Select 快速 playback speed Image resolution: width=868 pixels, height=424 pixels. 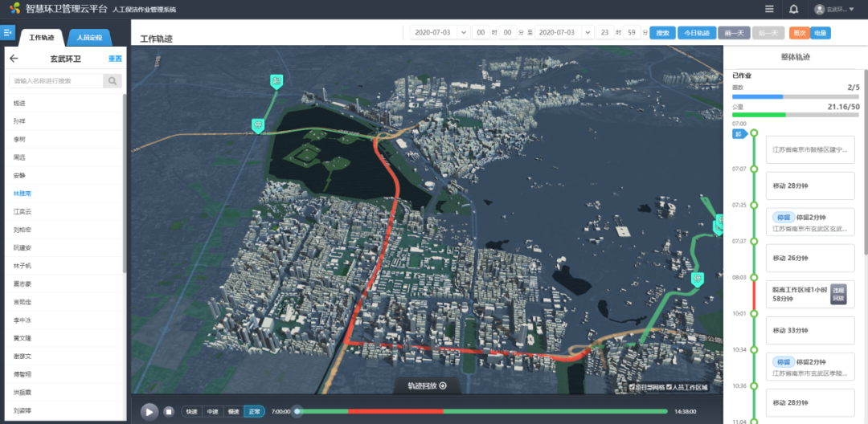point(191,412)
